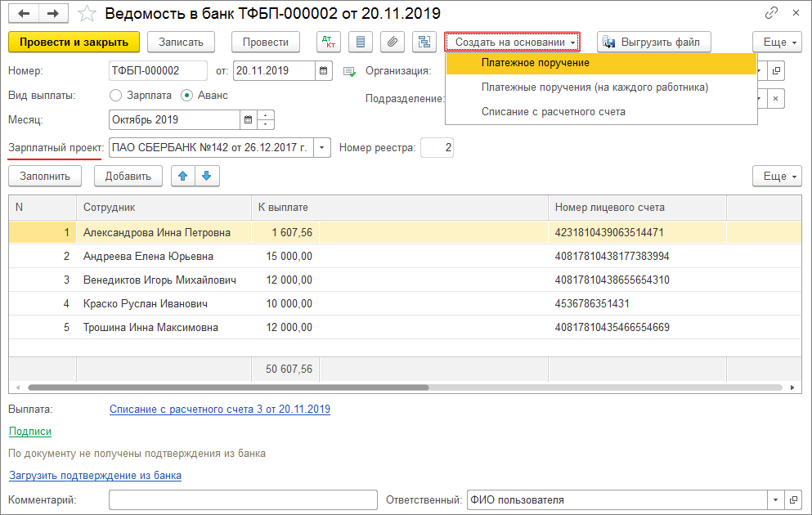
Task: Increase month with stepper up
Action: pyautogui.click(x=265, y=115)
